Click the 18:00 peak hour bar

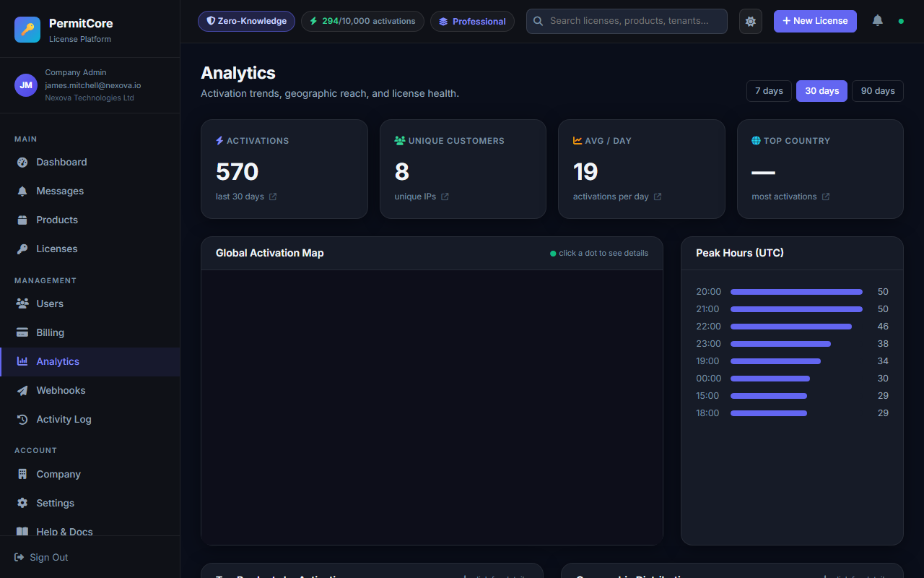769,413
